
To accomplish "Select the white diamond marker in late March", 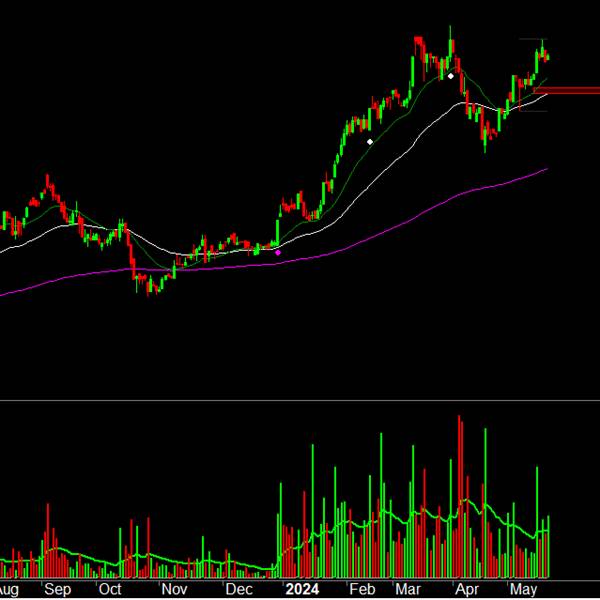I will pyautogui.click(x=451, y=76).
